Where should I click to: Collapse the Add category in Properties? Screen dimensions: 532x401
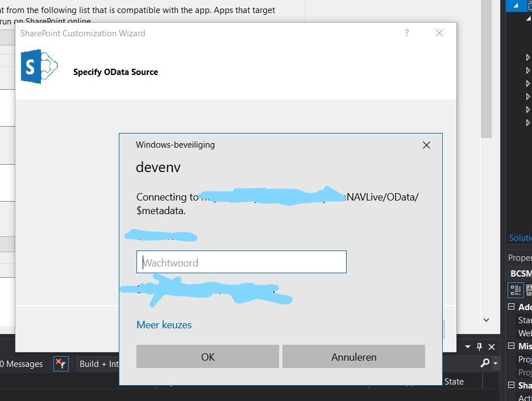click(512, 307)
